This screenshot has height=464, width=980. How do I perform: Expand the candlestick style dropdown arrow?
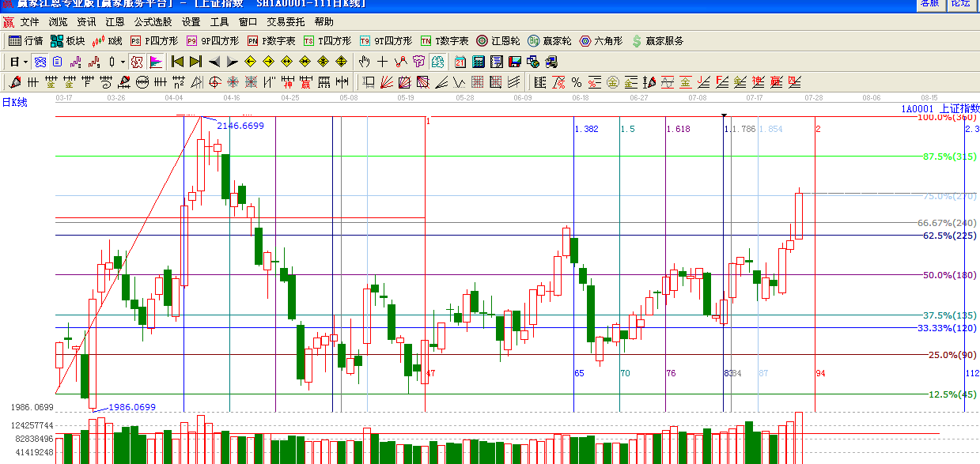pos(123,62)
